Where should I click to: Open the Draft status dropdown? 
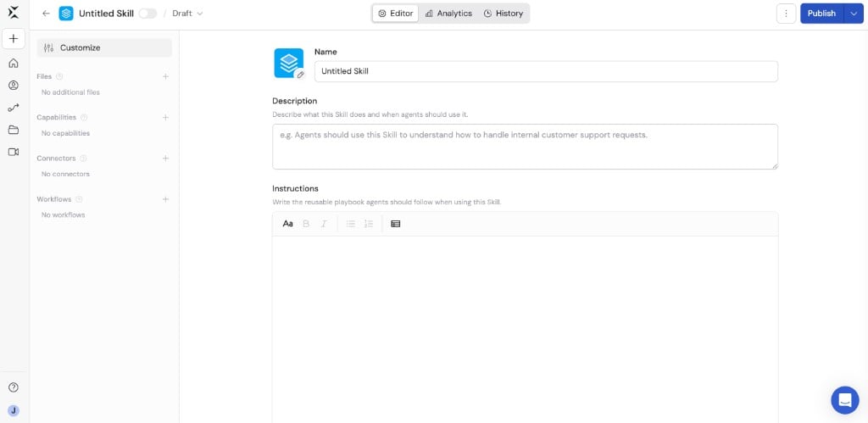[x=187, y=14]
